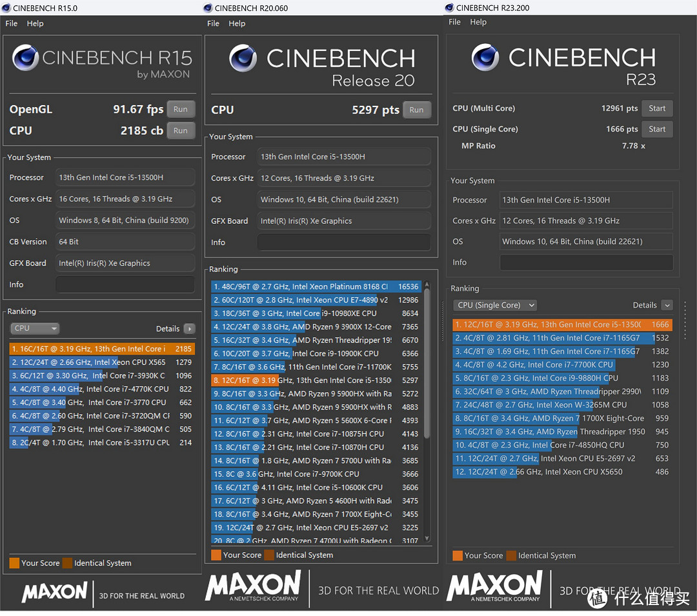Select Threadripper 2990 row in R23
Screen dimensions: 697x616
point(562,392)
